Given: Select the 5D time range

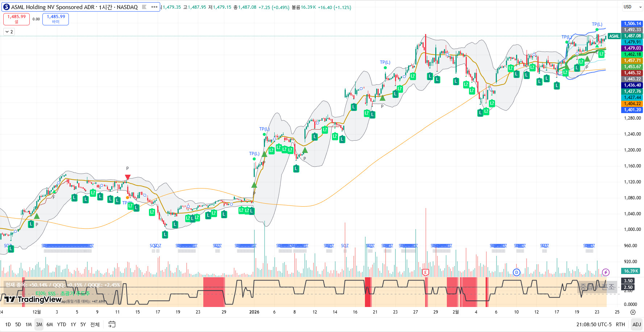Looking at the screenshot, I should 18,324.
